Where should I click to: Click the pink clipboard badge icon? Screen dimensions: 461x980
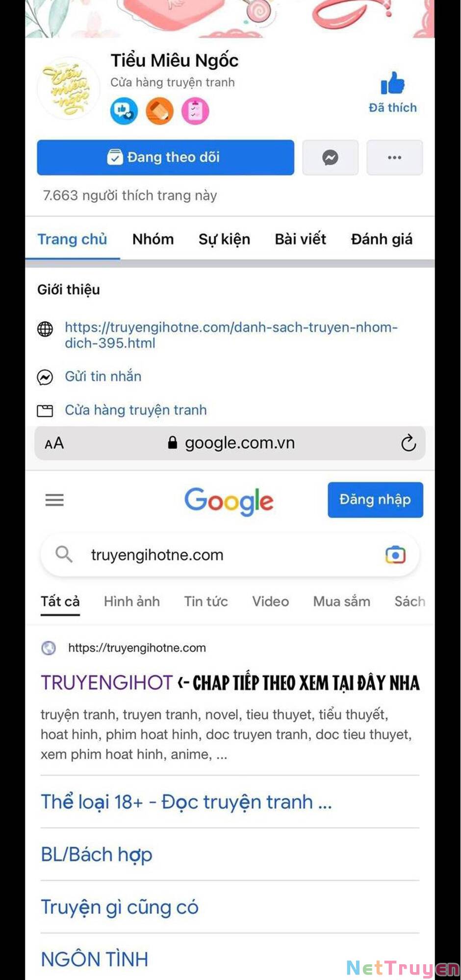(x=195, y=111)
